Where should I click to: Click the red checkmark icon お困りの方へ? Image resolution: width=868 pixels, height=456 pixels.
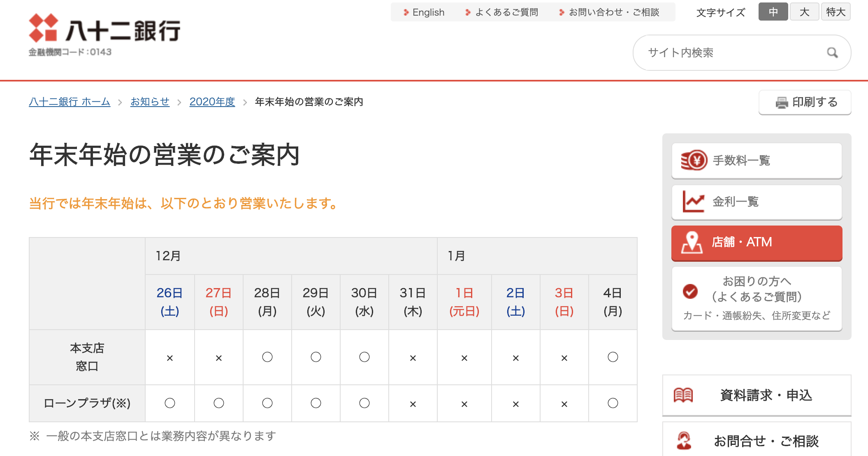(690, 291)
